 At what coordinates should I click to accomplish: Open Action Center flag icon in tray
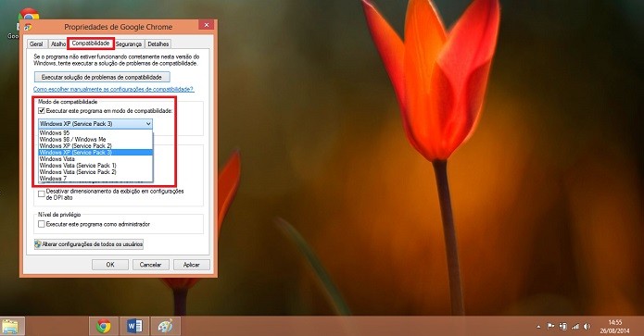pos(550,327)
